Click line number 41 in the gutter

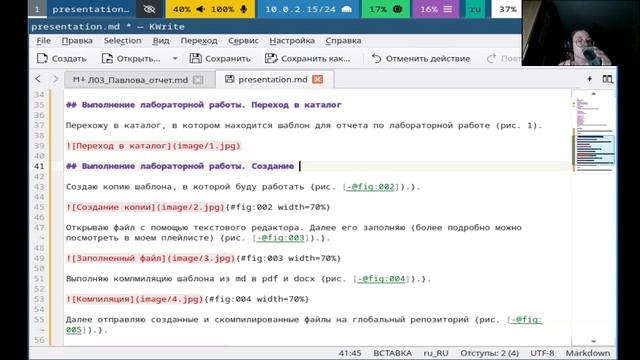[x=39, y=166]
